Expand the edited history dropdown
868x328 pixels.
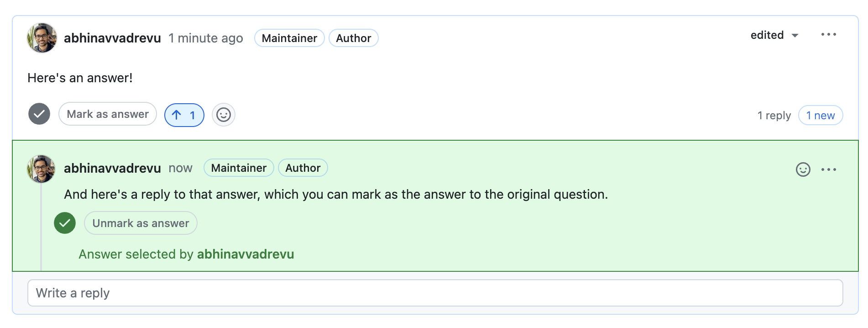coord(774,35)
